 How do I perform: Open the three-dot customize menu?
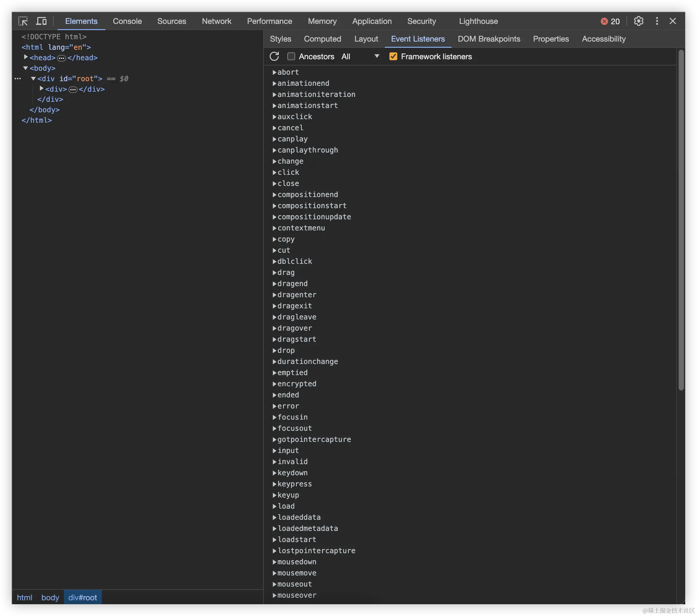[657, 21]
